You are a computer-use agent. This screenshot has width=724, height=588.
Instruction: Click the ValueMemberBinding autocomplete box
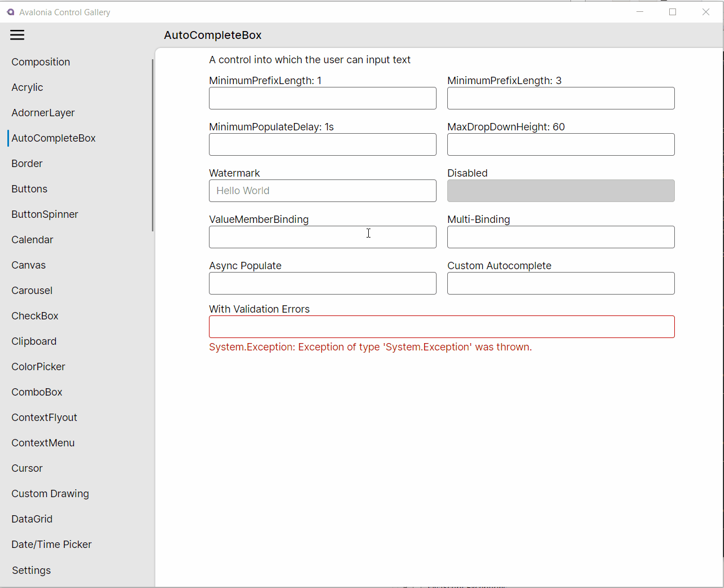pos(322,237)
